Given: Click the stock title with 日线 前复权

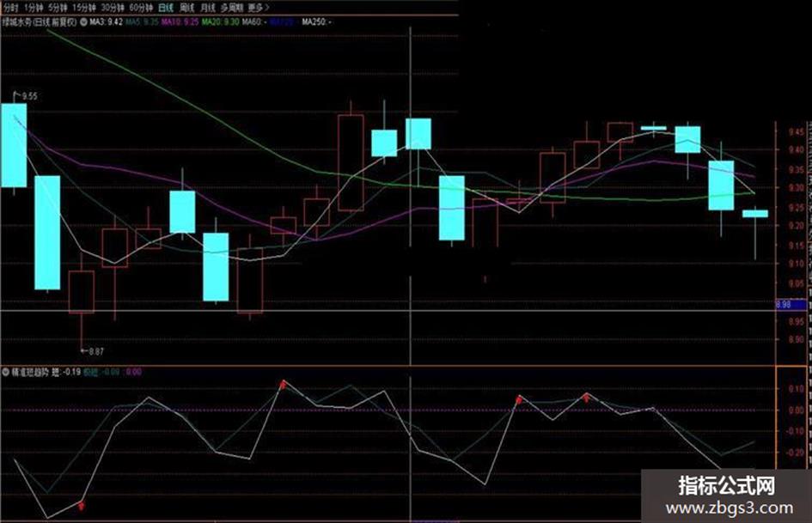Looking at the screenshot, I should (40, 22).
